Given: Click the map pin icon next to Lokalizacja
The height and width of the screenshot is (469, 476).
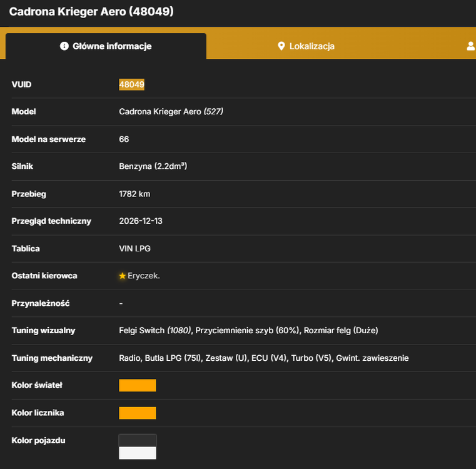Looking at the screenshot, I should click(x=281, y=46).
